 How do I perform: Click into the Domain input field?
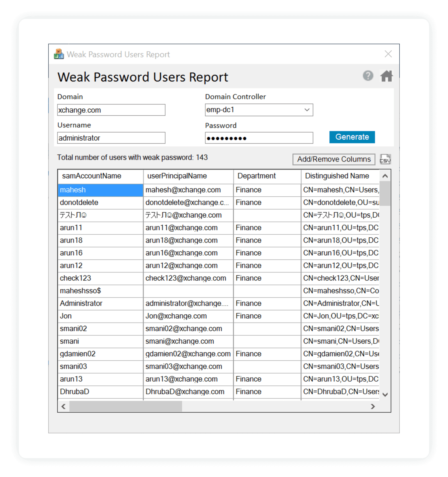pos(111,110)
